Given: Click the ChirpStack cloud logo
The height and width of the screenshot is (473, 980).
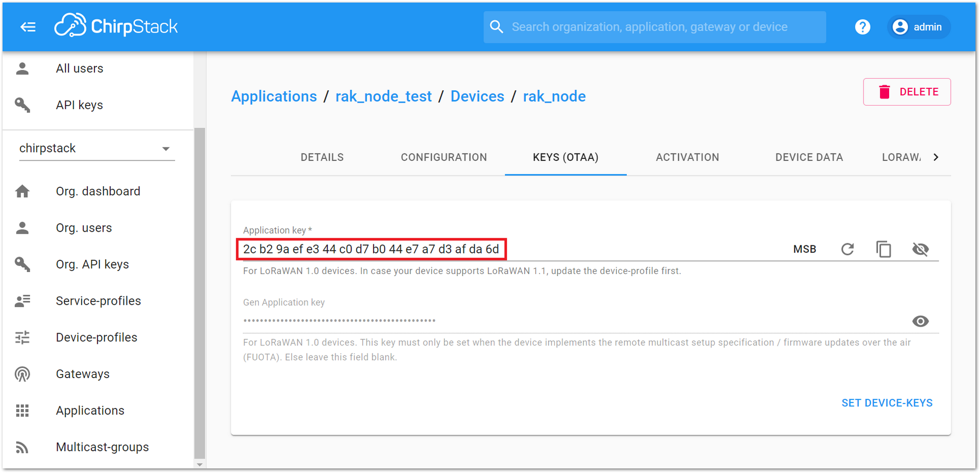Looking at the screenshot, I should (x=116, y=26).
